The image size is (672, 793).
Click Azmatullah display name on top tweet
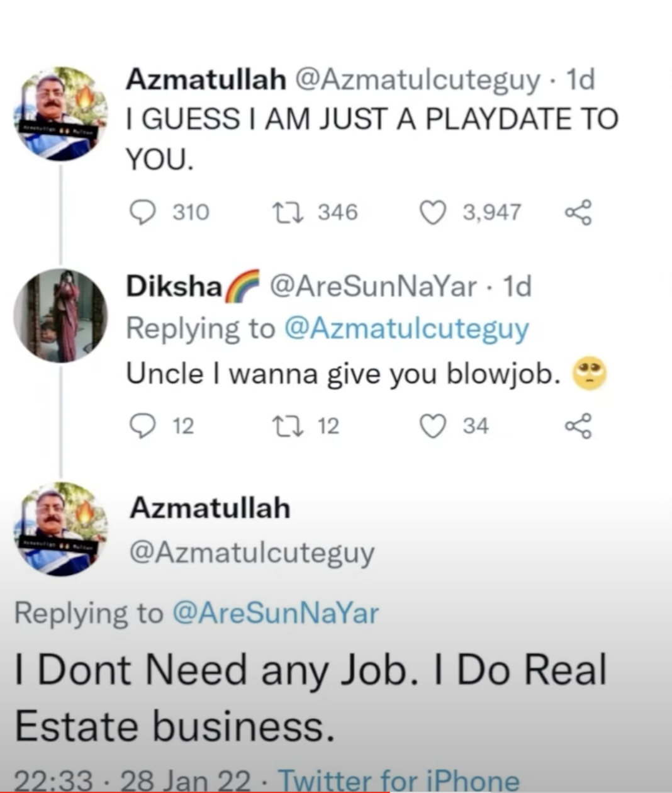[x=206, y=79]
